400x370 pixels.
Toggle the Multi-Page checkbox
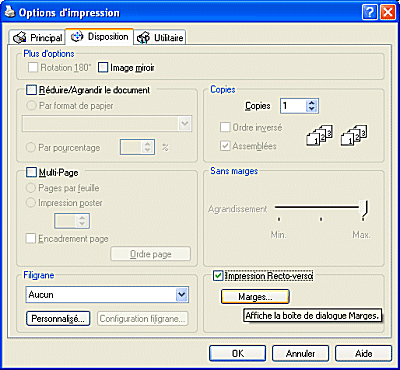31,173
